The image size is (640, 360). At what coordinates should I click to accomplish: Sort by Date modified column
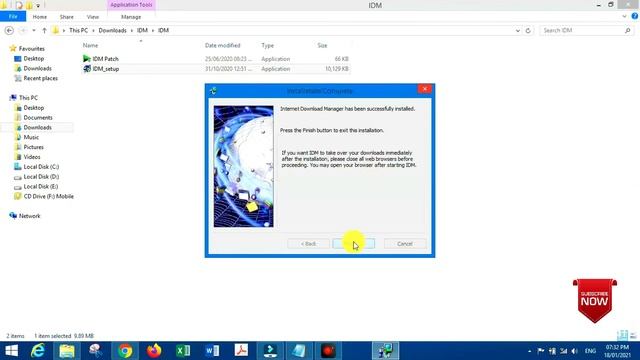coord(222,45)
